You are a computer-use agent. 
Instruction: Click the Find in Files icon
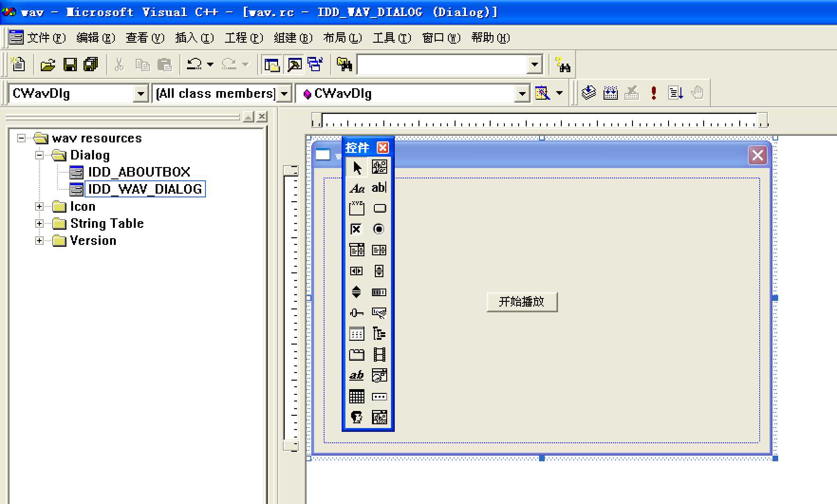point(344,64)
